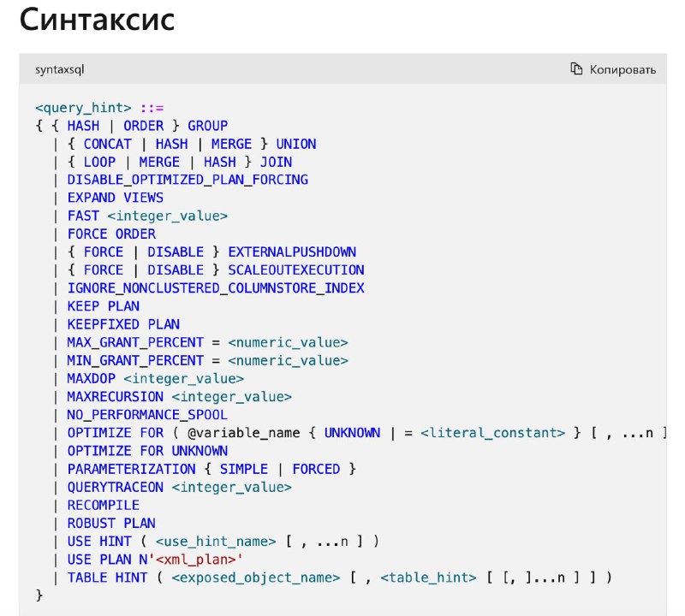The image size is (685, 616).
Task: Click MAXDOP keyword
Action: coord(92,378)
